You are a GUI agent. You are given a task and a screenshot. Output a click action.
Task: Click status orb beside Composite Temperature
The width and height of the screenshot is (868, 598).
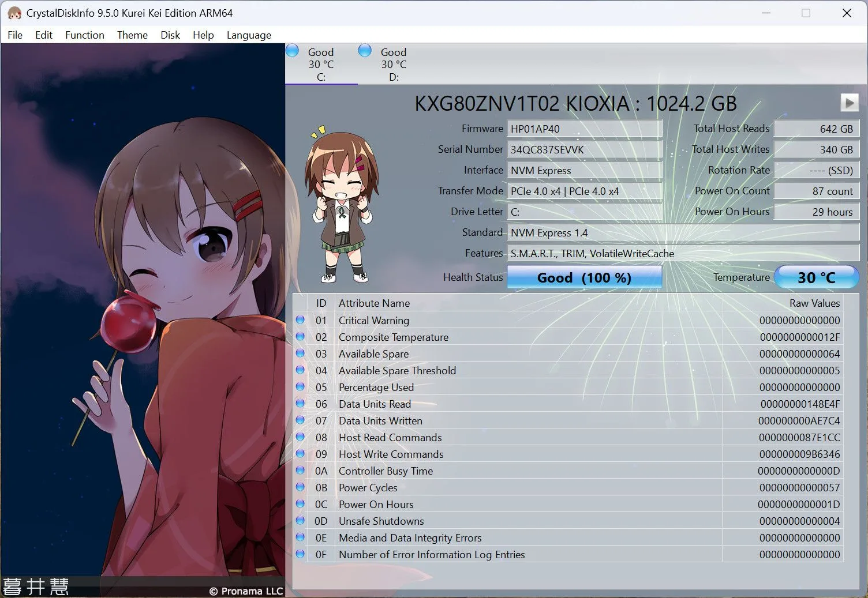click(x=300, y=336)
